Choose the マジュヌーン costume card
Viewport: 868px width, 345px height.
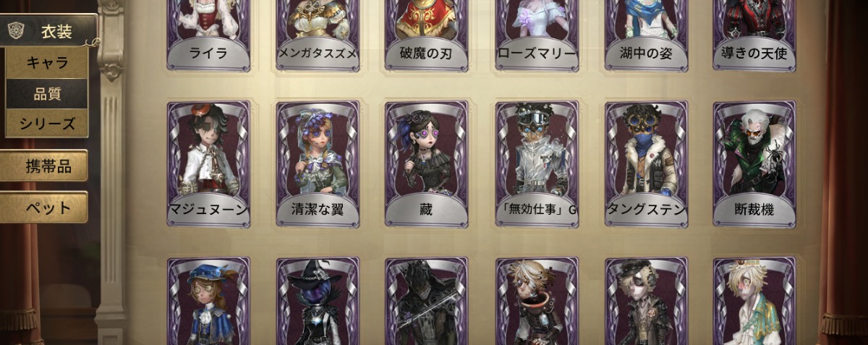[x=209, y=164]
